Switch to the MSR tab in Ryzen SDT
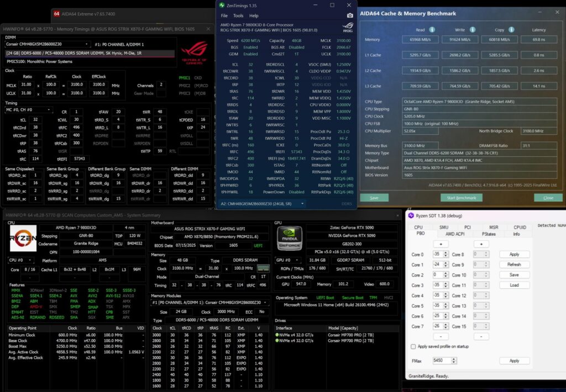The image size is (566, 392). pyautogui.click(x=494, y=227)
